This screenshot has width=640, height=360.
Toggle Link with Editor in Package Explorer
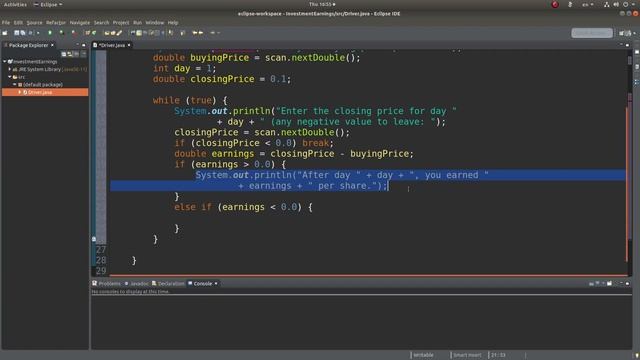coord(70,54)
